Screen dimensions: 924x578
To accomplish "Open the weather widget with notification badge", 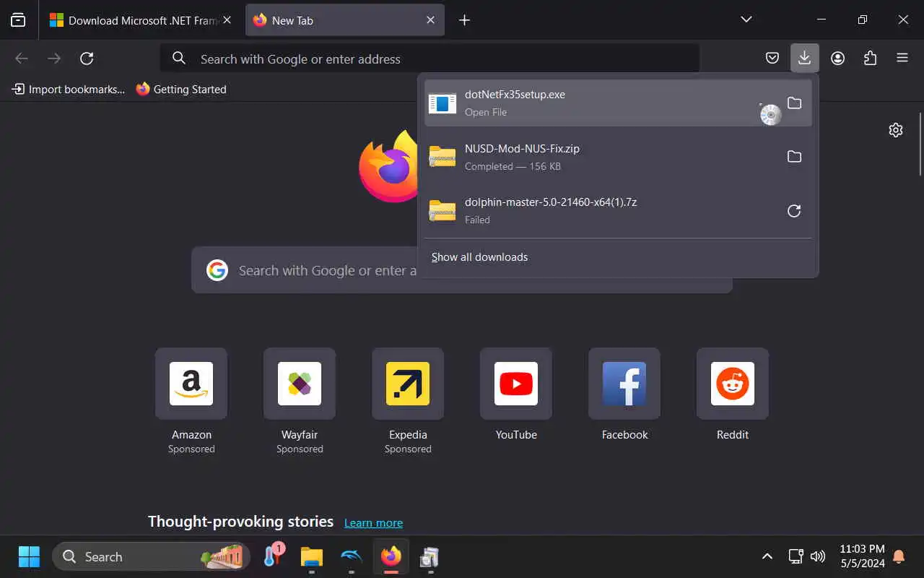I will pyautogui.click(x=274, y=556).
